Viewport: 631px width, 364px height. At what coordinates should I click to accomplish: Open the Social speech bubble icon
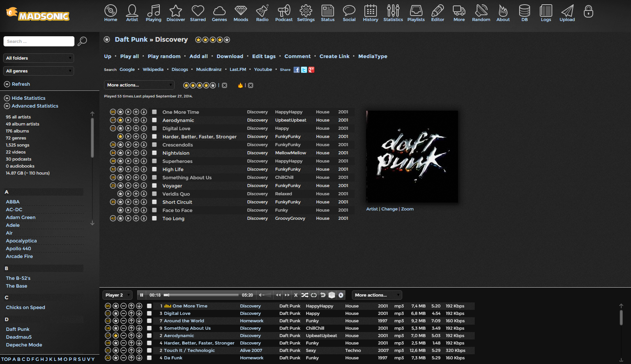tap(349, 11)
